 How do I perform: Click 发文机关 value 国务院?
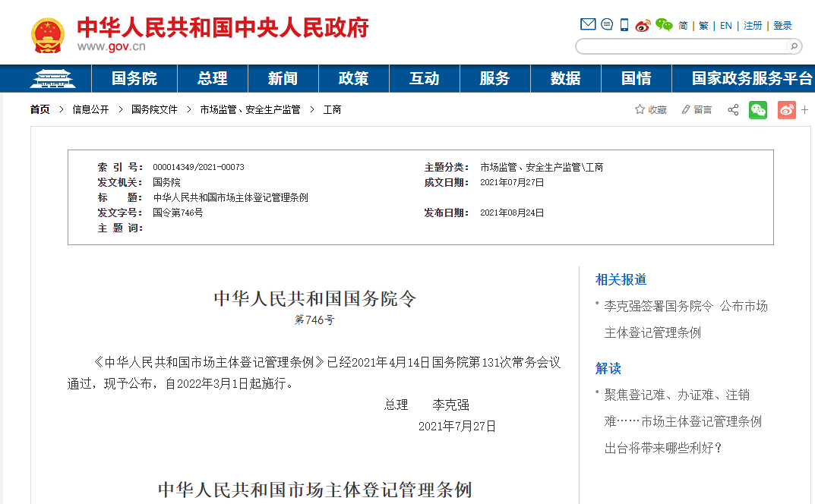(166, 182)
